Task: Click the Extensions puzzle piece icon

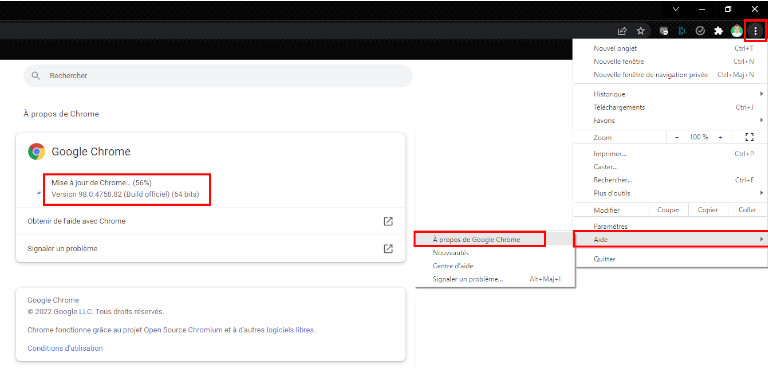Action: tap(719, 31)
